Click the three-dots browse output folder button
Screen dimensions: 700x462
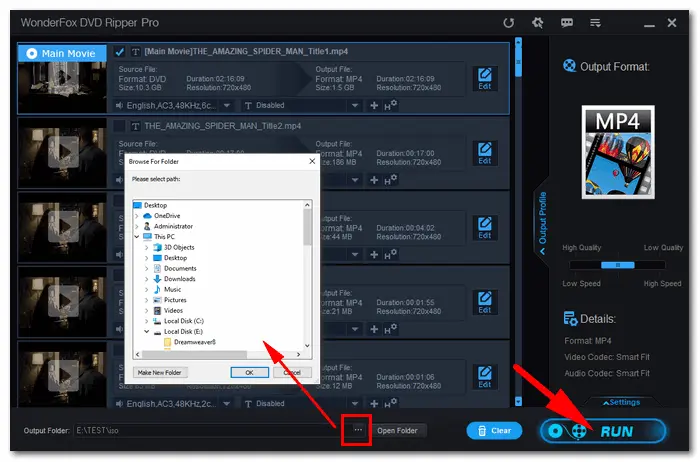click(x=358, y=430)
